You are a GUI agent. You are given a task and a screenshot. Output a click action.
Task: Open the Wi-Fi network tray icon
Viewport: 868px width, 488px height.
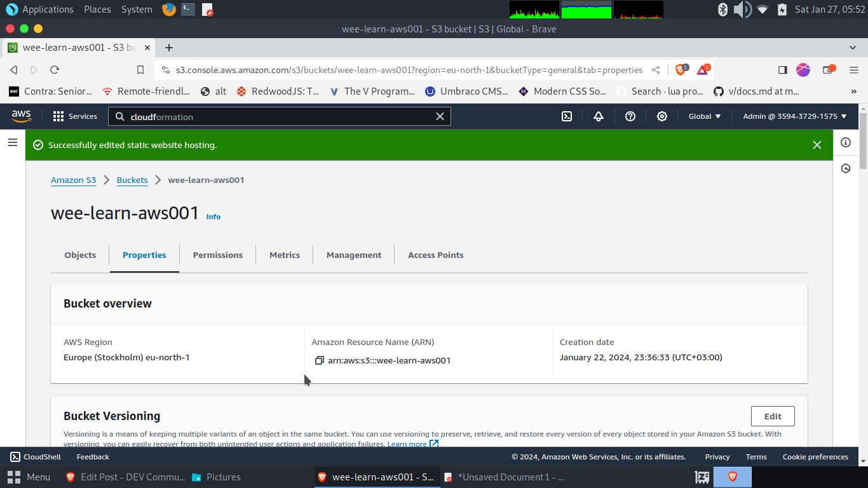[x=763, y=10]
